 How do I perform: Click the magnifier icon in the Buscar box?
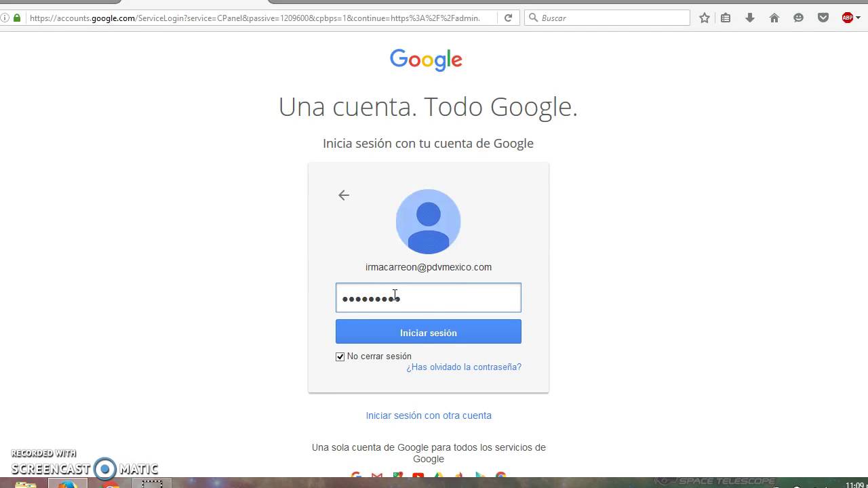click(x=533, y=18)
